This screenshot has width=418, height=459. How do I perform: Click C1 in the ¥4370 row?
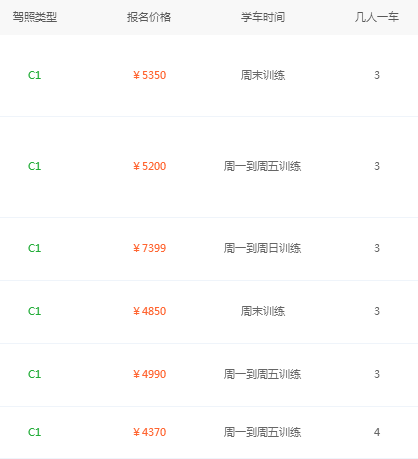(35, 432)
